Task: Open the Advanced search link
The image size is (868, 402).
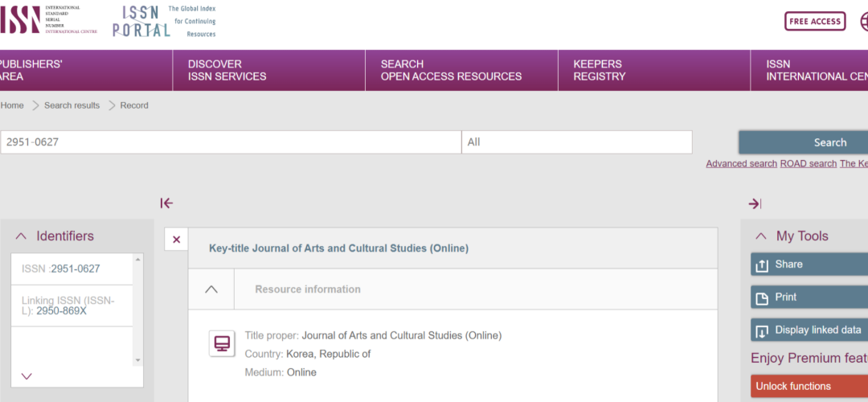Action: click(x=741, y=163)
